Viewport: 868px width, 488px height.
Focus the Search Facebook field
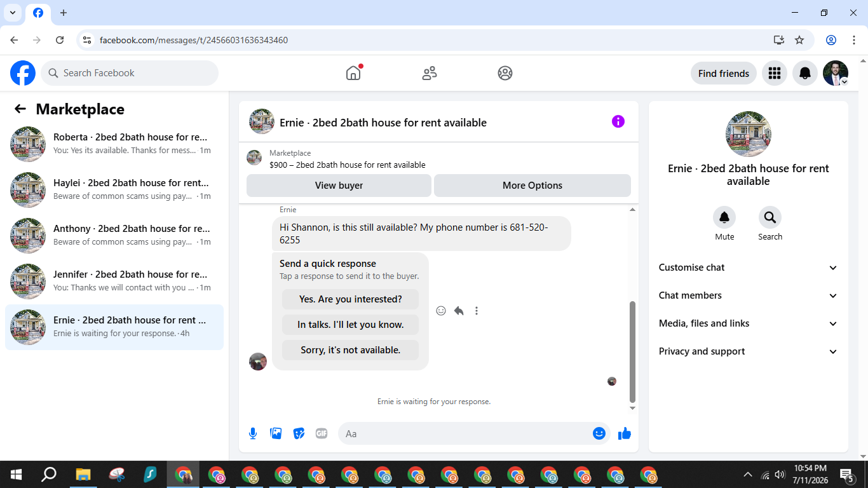tap(130, 73)
